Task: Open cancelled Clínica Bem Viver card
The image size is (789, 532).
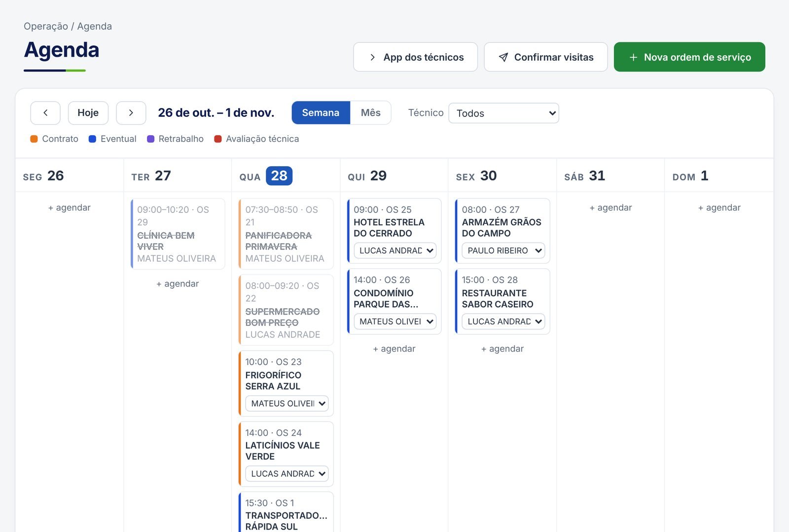Action: (178, 234)
